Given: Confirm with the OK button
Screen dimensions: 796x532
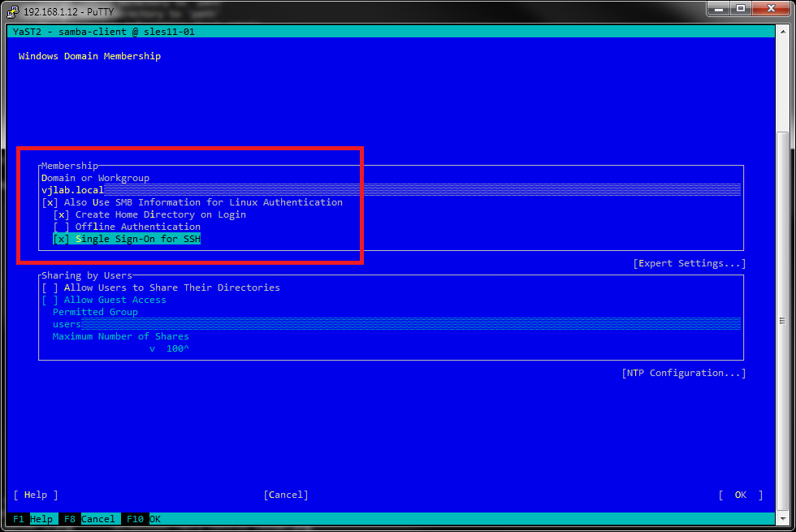Looking at the screenshot, I should [740, 495].
